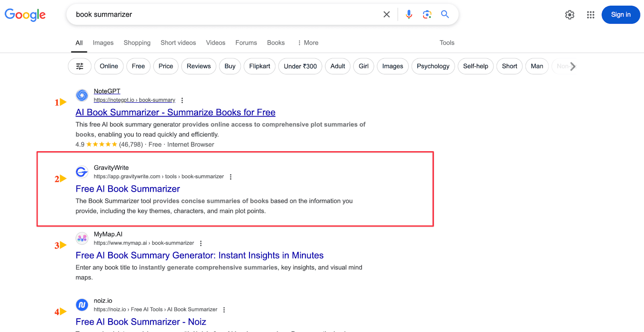This screenshot has width=644, height=332.
Task: Click the GravityWrite site favicon
Action: [x=82, y=172]
